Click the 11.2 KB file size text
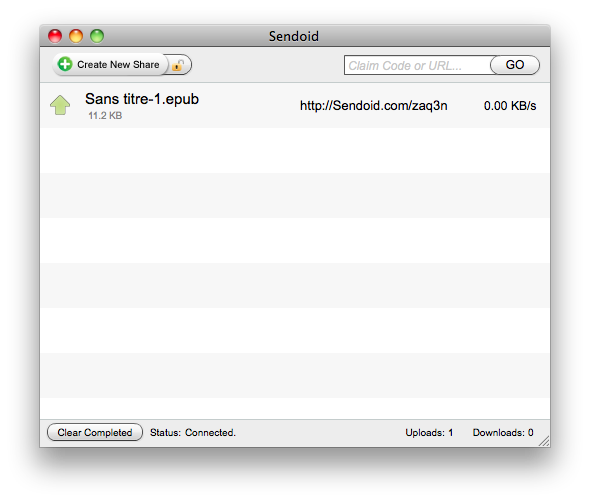 [x=105, y=116]
